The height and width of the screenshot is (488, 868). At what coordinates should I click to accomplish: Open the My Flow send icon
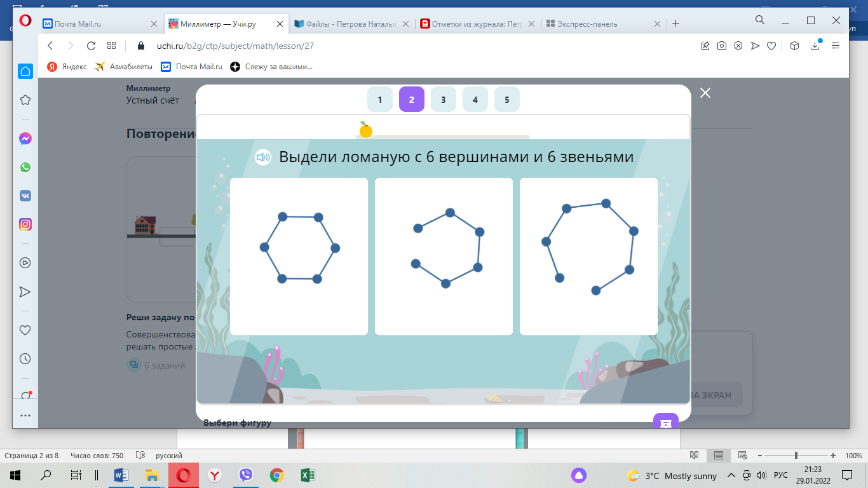click(x=755, y=46)
